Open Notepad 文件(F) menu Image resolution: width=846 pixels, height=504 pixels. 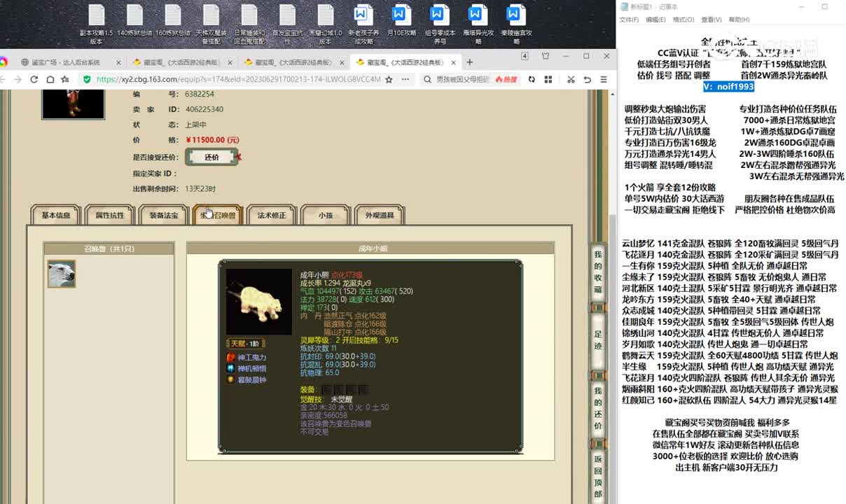pyautogui.click(x=629, y=20)
